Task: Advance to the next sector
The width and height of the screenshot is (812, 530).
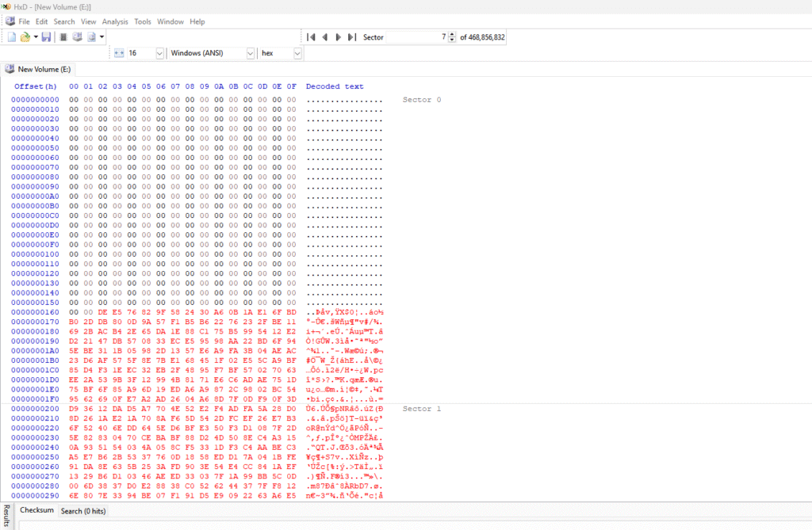Action: coord(338,36)
